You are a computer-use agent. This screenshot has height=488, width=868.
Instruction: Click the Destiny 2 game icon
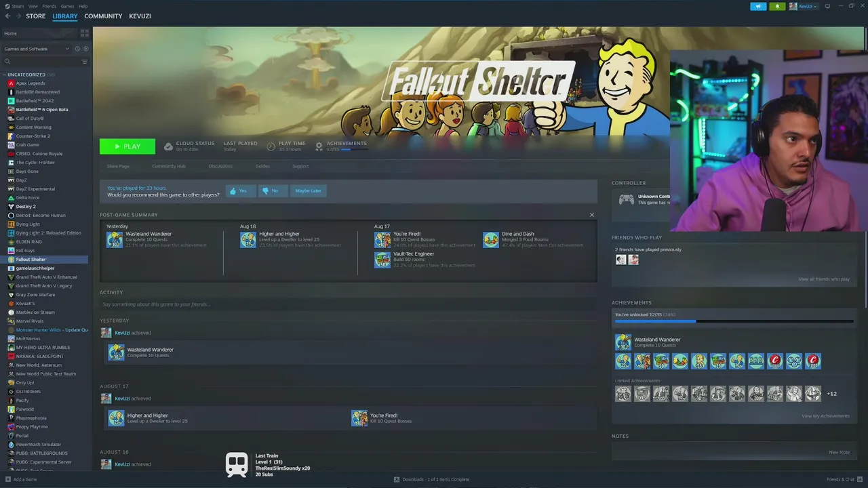point(11,207)
